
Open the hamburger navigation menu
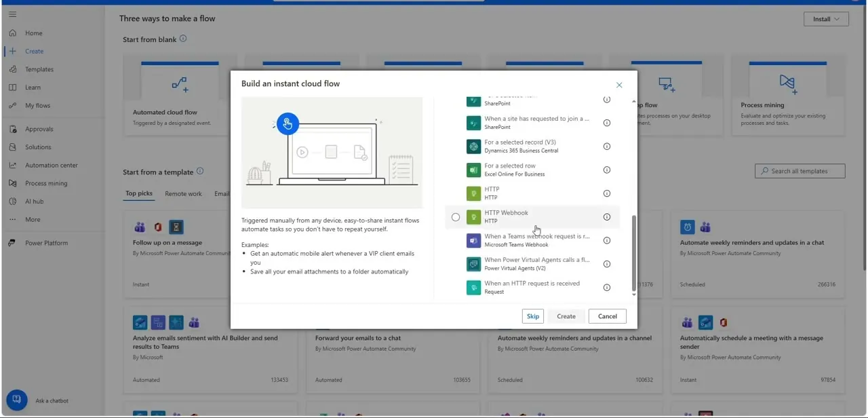(x=12, y=14)
